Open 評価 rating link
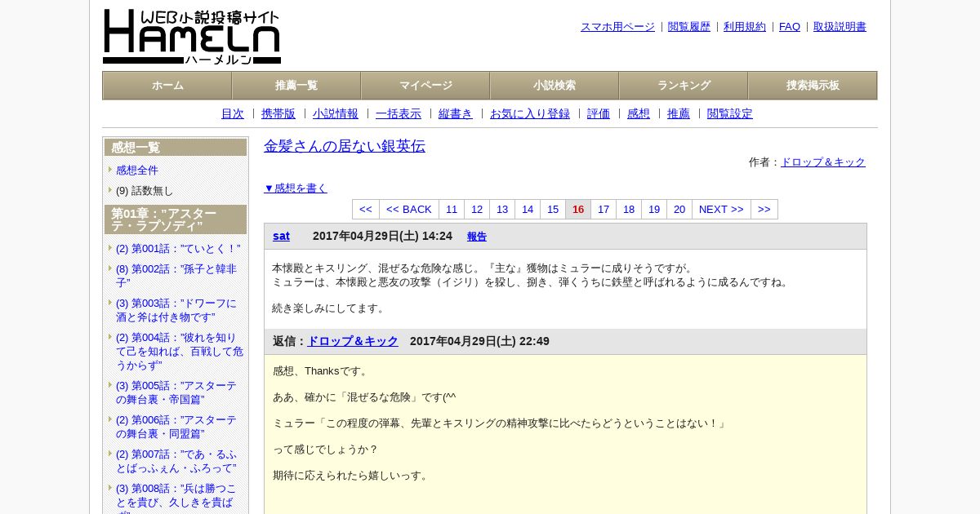Screen dimensions: 980x514 coord(599,114)
